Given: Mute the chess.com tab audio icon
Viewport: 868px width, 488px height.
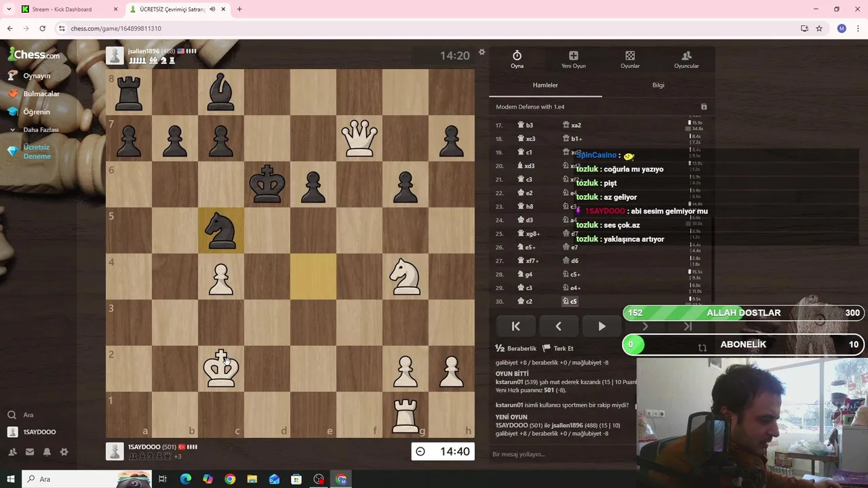Looking at the screenshot, I should [x=212, y=9].
